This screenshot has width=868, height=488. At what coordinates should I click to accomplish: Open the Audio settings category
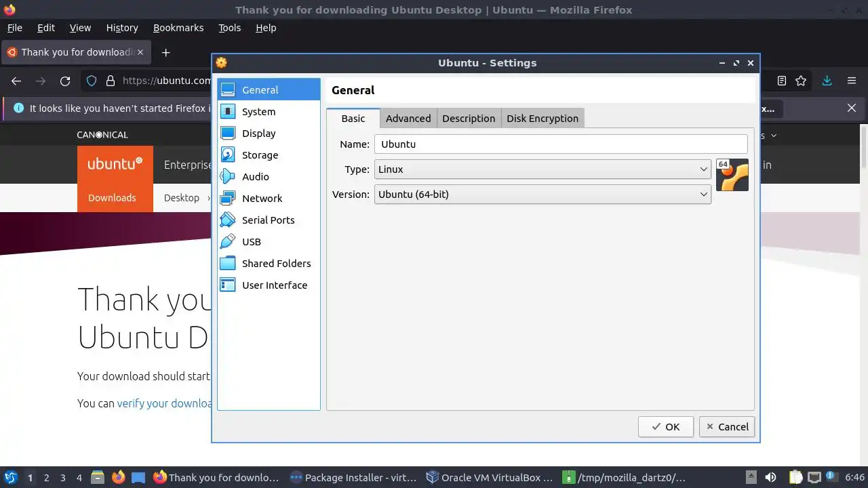pyautogui.click(x=269, y=176)
